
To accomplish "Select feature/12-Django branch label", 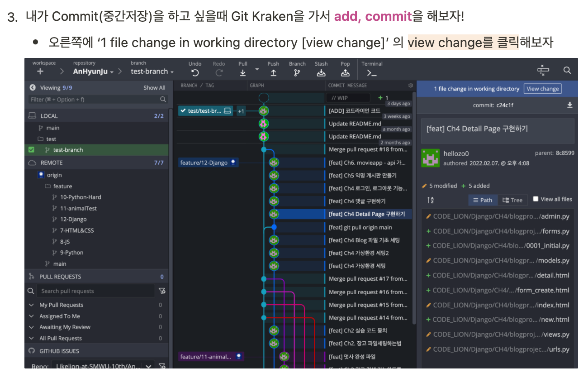I will (208, 163).
